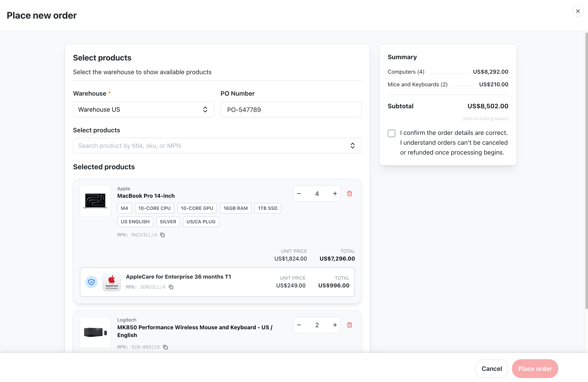Click the MacBook Pro product thumbnail
Image resolution: width=588 pixels, height=382 pixels.
point(95,201)
